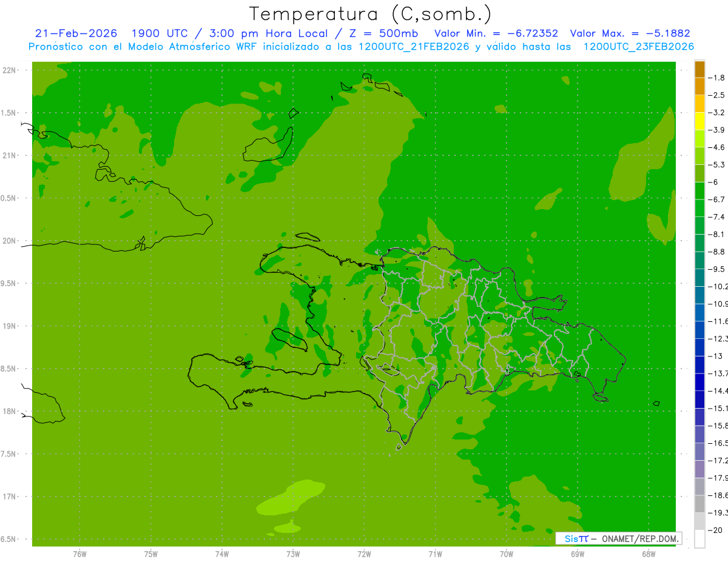Click the 'Z = 500mb' level text
728x562 pixels.
[x=383, y=33]
